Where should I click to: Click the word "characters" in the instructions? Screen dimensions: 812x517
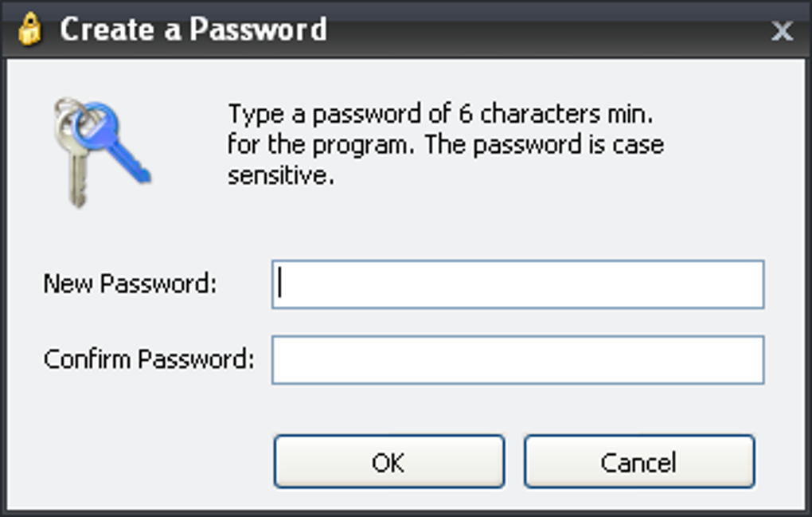[x=540, y=114]
